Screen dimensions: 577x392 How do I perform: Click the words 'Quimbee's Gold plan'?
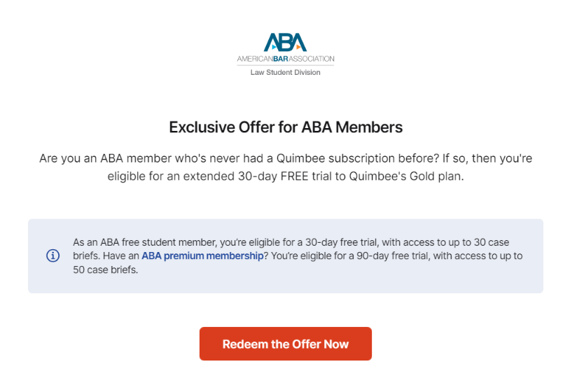[405, 176]
